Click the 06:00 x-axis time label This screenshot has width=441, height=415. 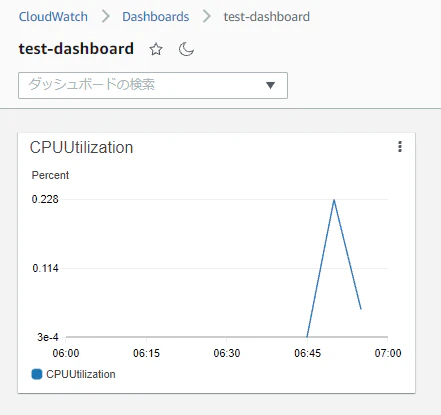click(66, 353)
